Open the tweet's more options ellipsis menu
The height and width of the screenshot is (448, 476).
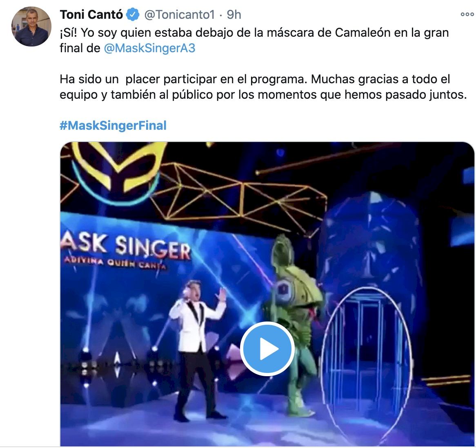coord(467,14)
